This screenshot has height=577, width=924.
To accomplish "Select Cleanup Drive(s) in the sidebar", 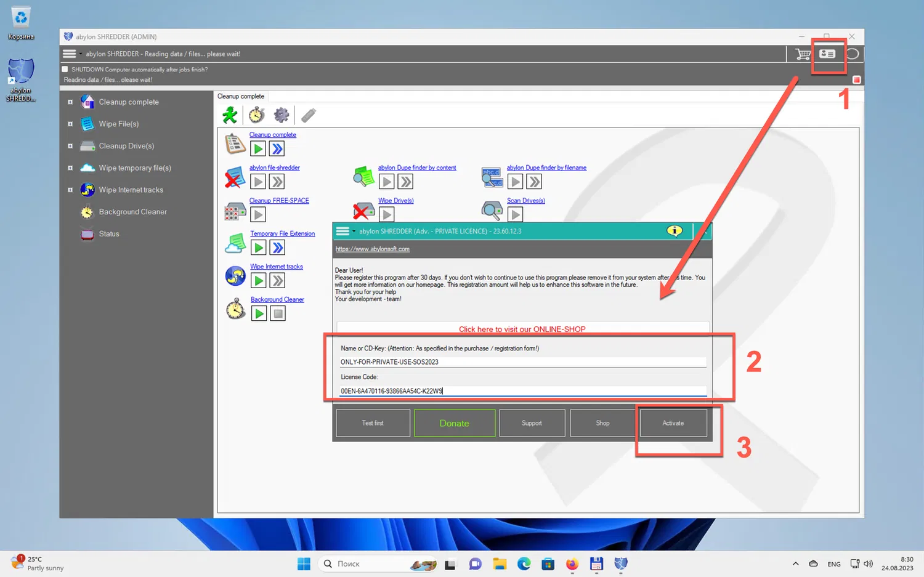I will pyautogui.click(x=126, y=146).
